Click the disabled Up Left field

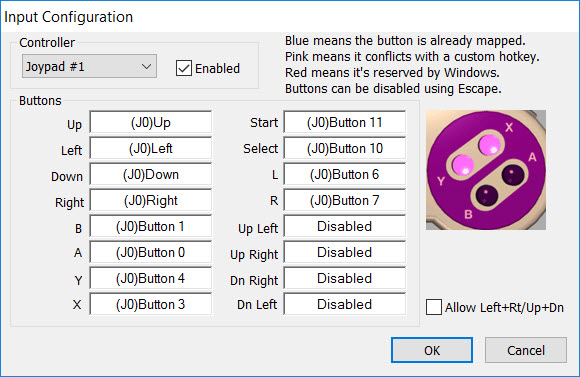pos(344,226)
